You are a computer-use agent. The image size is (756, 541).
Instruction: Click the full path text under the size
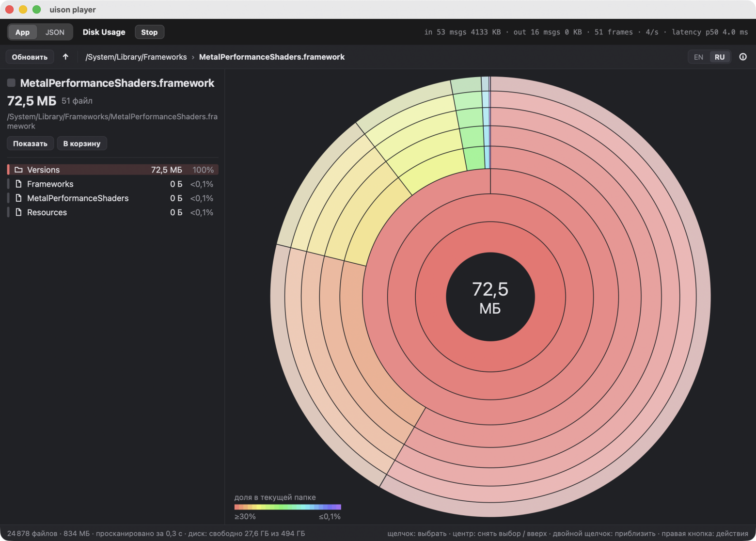[x=112, y=121]
